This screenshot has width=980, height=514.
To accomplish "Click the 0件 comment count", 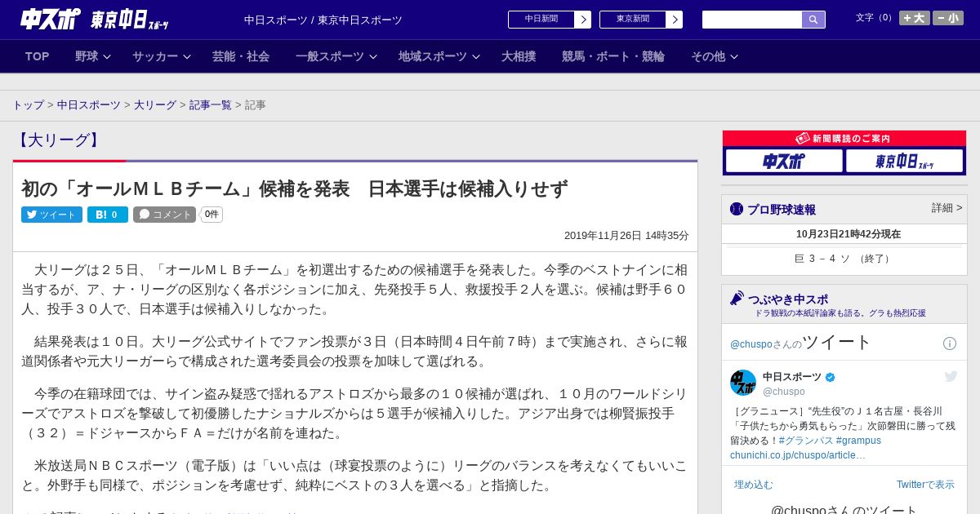I will [x=212, y=215].
